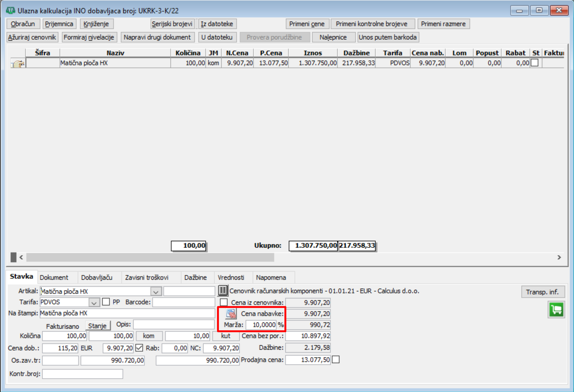The image size is (574, 392).
Task: Click the hand pointer row indicator icon
Action: click(18, 63)
